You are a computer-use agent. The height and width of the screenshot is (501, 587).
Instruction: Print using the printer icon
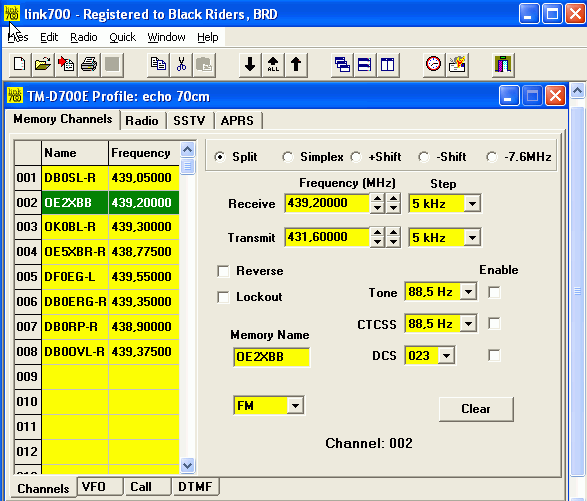pos(89,65)
